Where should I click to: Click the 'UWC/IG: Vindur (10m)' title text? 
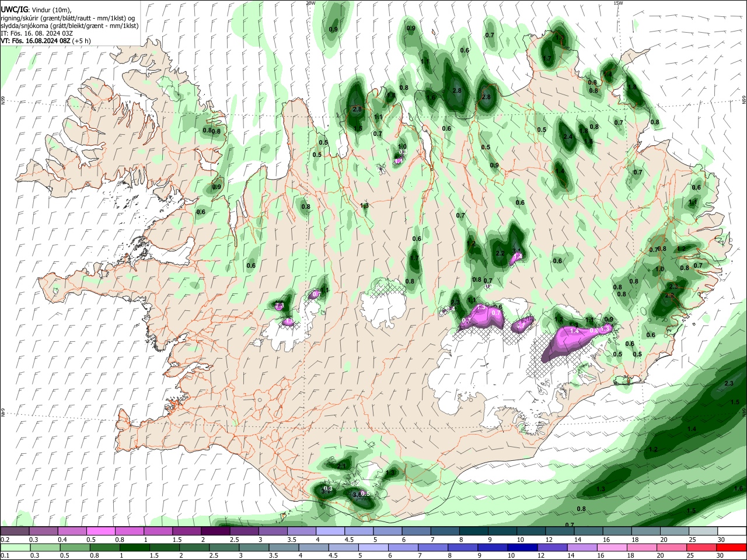click(x=36, y=9)
